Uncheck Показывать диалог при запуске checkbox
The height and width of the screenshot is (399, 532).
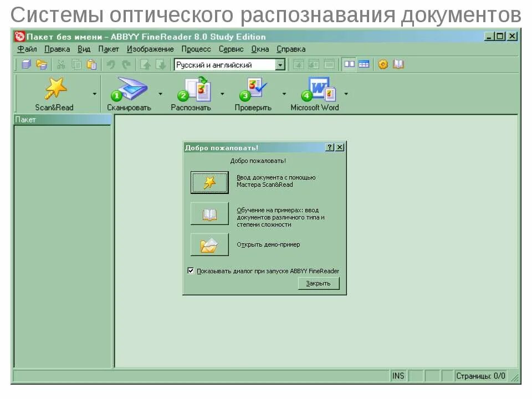point(191,271)
